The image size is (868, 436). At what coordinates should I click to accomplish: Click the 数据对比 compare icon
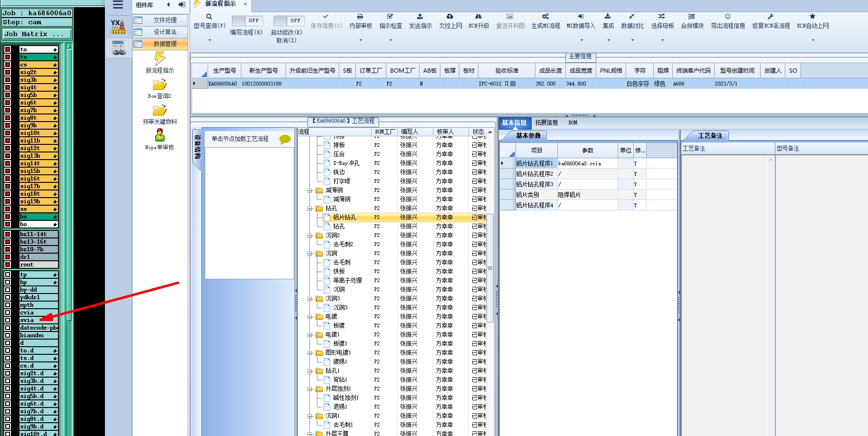click(632, 17)
